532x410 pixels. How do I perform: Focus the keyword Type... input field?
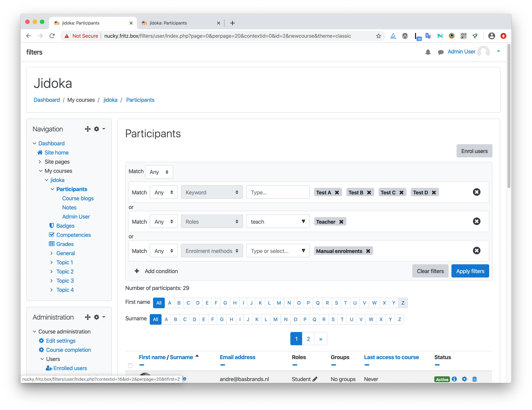pyautogui.click(x=278, y=192)
